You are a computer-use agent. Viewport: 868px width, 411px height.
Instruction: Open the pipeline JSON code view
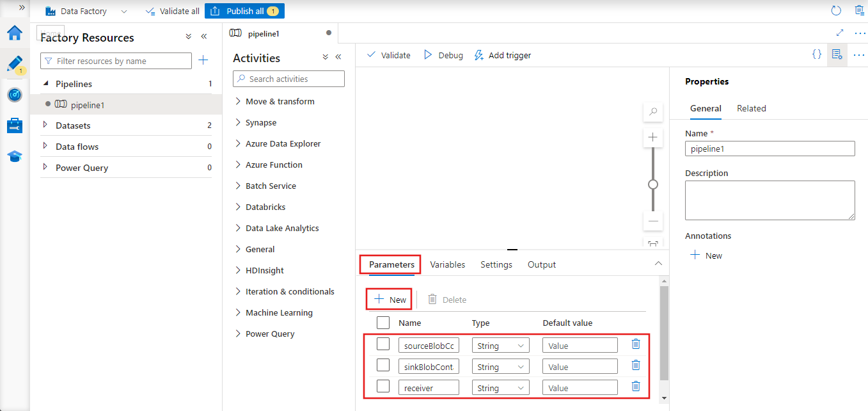click(817, 54)
